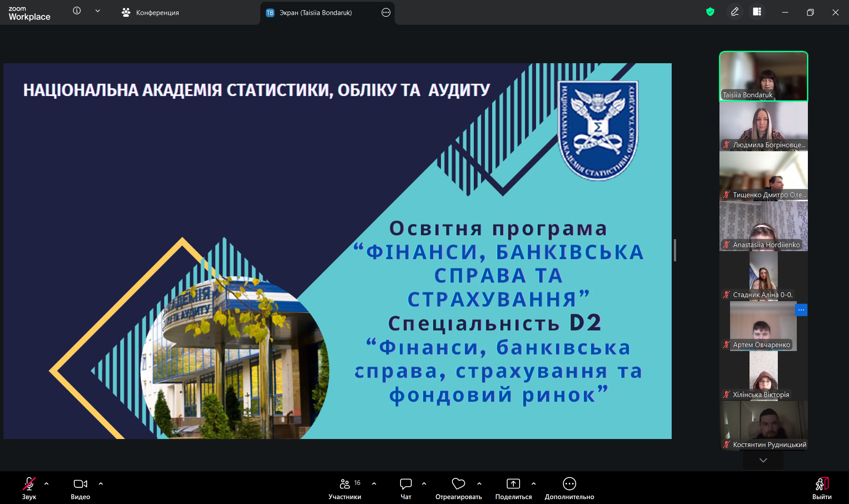Expand audio options arrow beside Звук
Viewport: 849px width, 504px height.
pos(46,484)
